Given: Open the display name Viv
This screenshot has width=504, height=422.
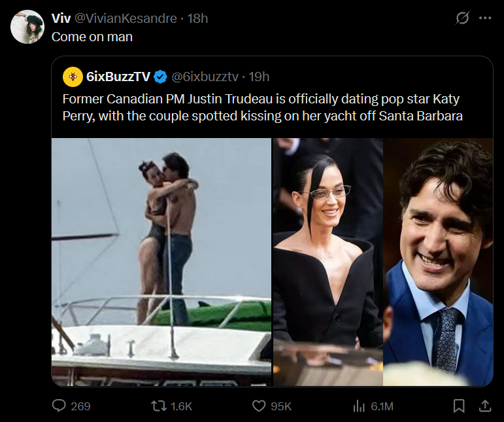Looking at the screenshot, I should tap(61, 18).
